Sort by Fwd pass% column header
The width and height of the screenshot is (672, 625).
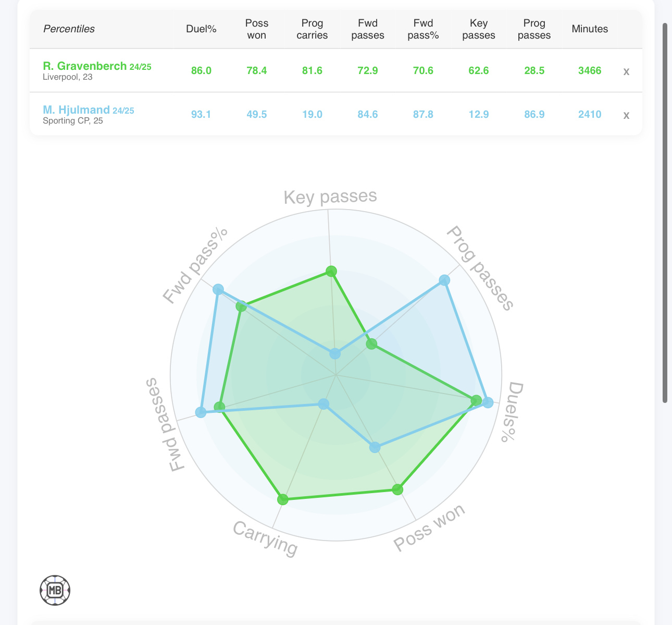tap(423, 29)
